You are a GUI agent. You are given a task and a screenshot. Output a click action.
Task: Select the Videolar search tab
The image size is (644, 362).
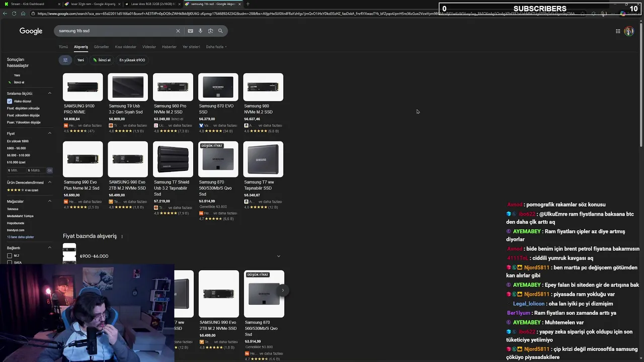pyautogui.click(x=149, y=47)
